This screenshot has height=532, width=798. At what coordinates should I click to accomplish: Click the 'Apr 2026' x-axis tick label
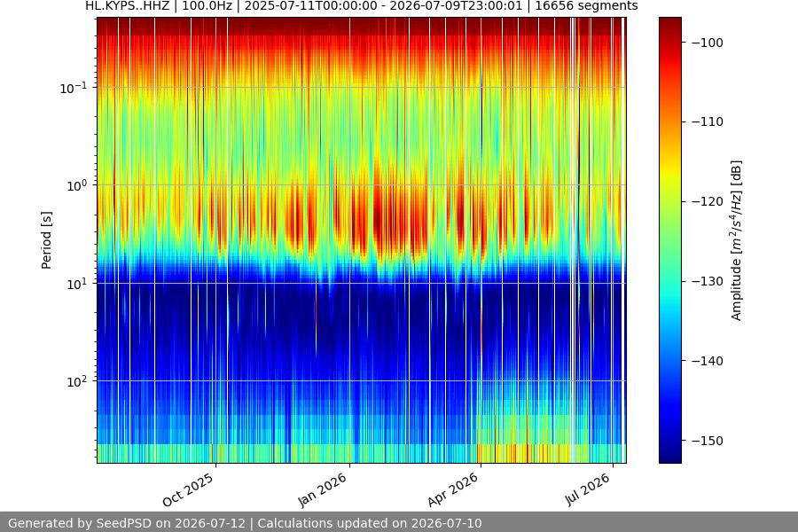coord(453,489)
